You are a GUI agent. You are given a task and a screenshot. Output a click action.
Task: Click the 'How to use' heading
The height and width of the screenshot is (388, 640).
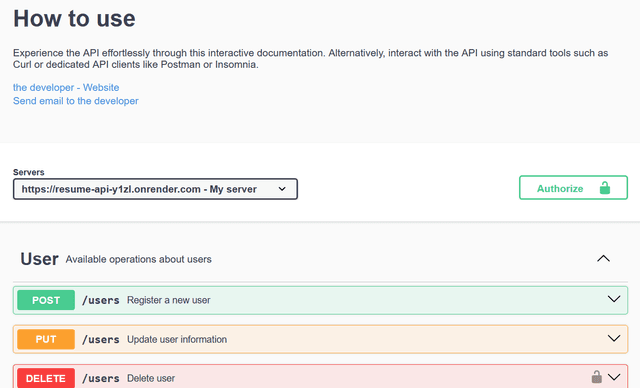(74, 19)
